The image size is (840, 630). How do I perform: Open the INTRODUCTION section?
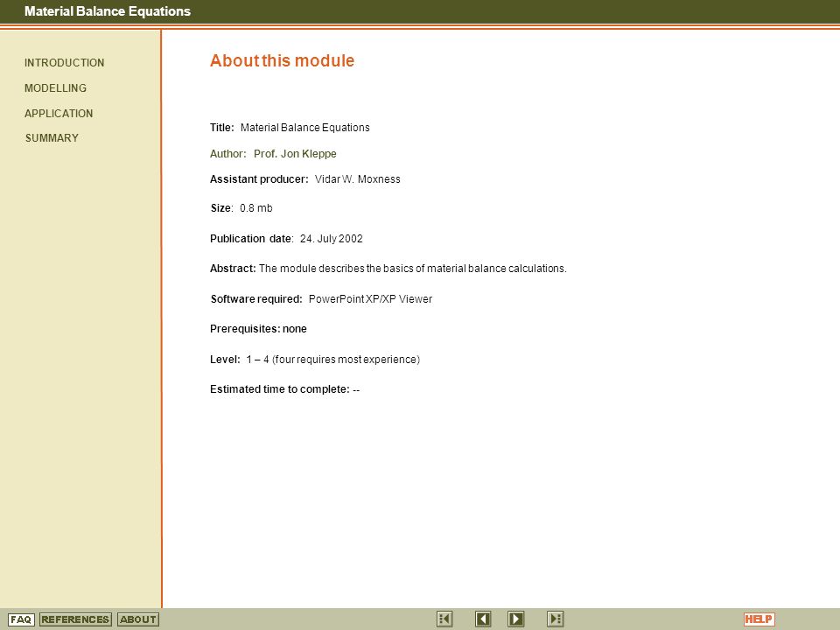64,63
